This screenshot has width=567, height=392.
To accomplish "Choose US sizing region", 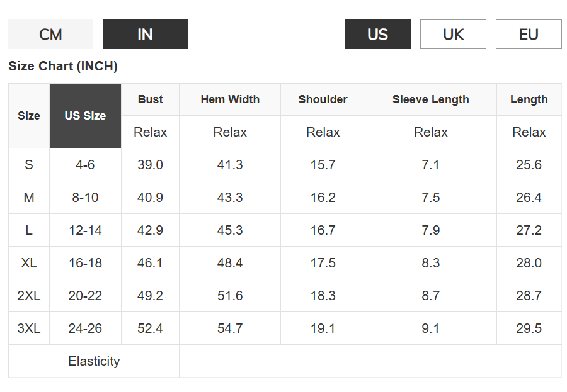I will pos(377,34).
